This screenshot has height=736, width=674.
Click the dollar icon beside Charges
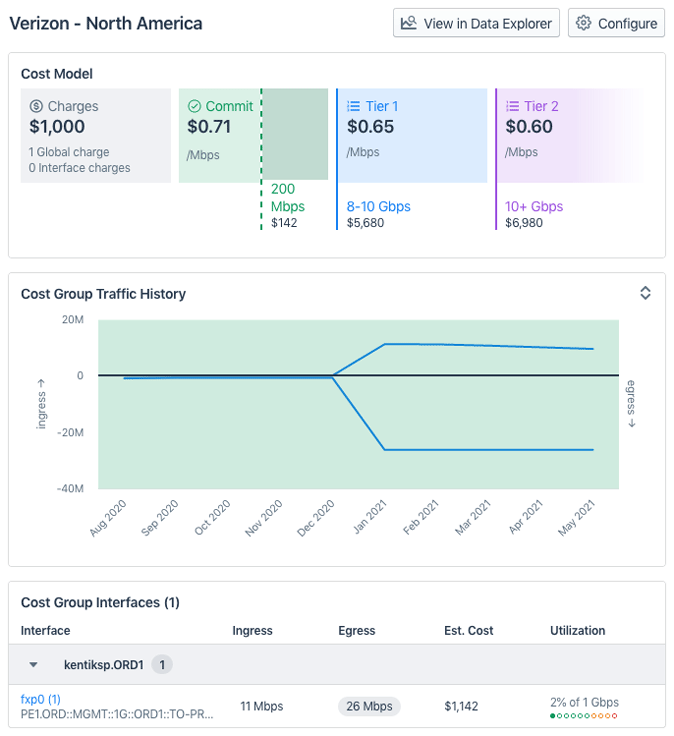(x=36, y=106)
